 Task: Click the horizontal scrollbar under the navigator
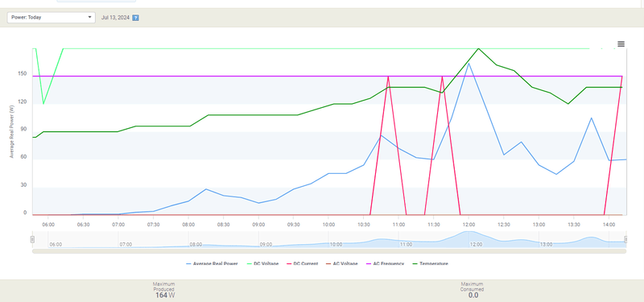tap(329, 251)
